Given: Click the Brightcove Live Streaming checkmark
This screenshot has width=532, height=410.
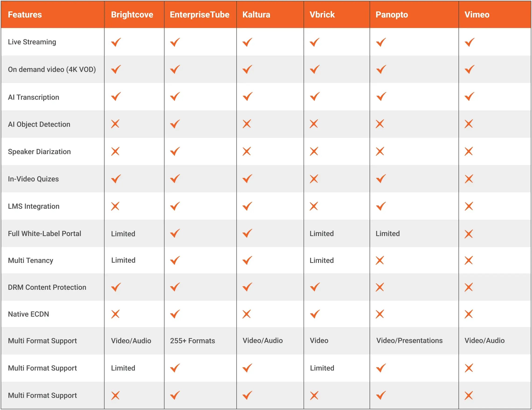Looking at the screenshot, I should [x=116, y=42].
